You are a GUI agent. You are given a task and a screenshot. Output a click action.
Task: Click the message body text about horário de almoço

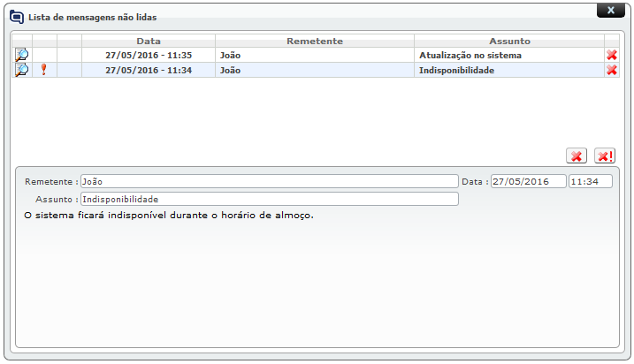click(169, 216)
